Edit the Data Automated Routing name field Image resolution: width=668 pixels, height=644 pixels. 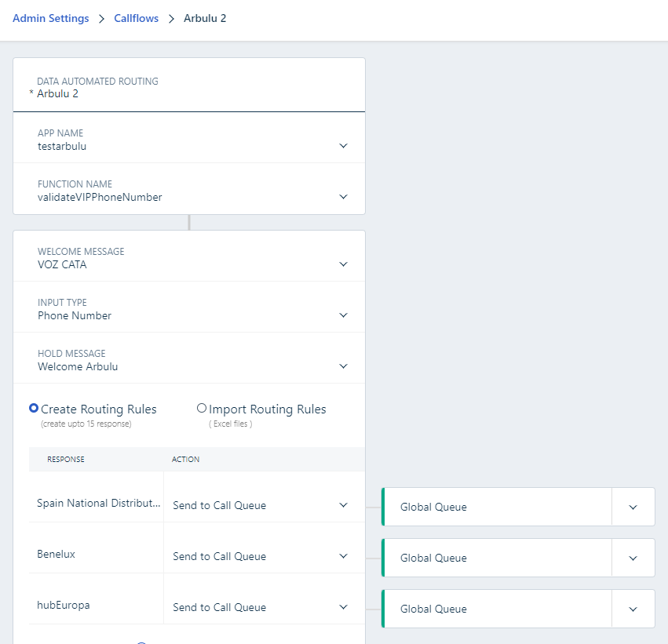pos(189,87)
